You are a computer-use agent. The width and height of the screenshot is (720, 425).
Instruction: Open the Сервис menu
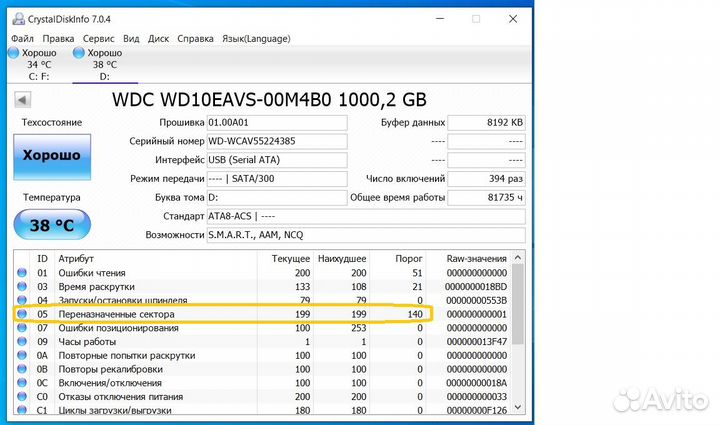coord(98,39)
